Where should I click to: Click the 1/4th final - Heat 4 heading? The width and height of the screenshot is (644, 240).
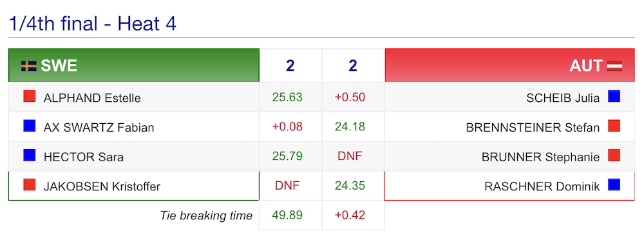click(x=92, y=24)
